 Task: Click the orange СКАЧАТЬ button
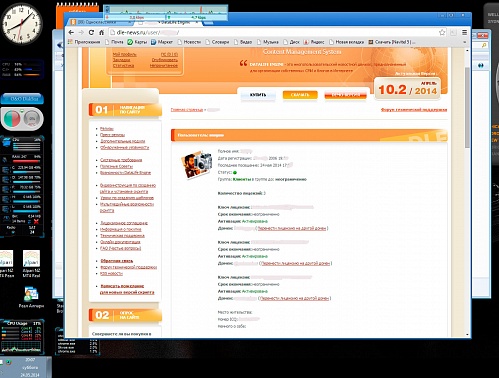coord(300,95)
